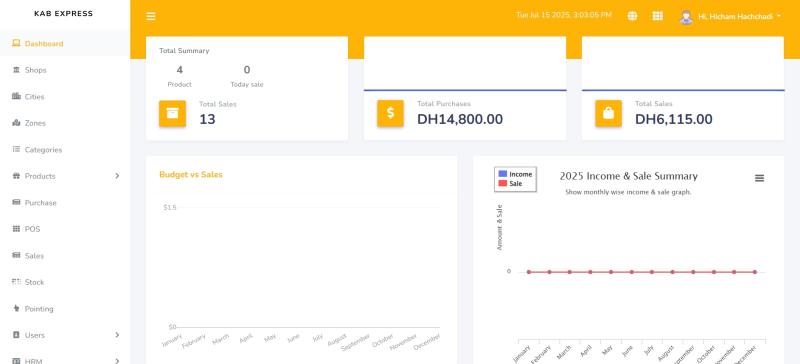
Task: Toggle the Income series in chart legend
Action: click(x=515, y=174)
